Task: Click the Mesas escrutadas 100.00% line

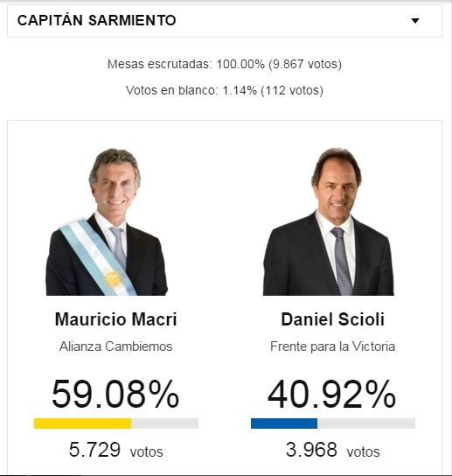Action: pos(225,64)
